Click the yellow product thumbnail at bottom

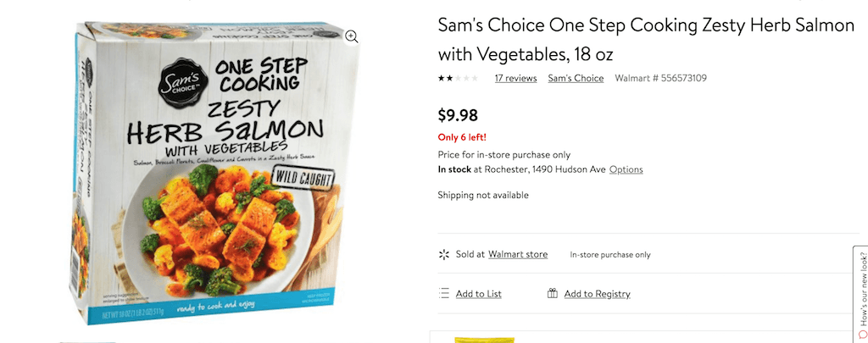coord(478,340)
